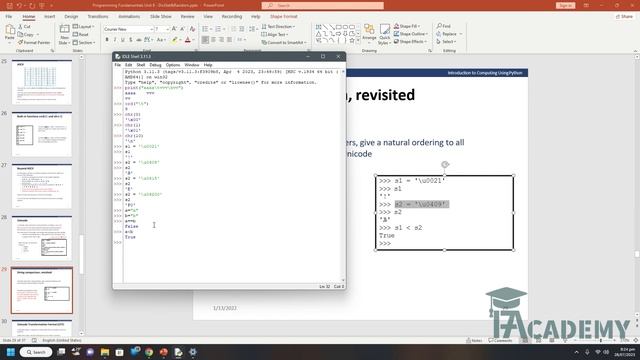This screenshot has width=640, height=360.
Task: Open the Section dropdown
Action: 84,42
